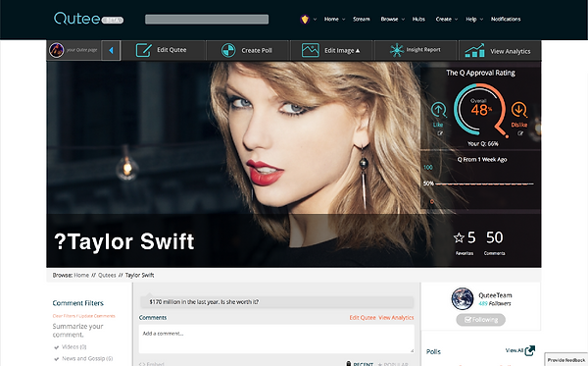Select the Create Poll toolbar label

click(x=257, y=50)
